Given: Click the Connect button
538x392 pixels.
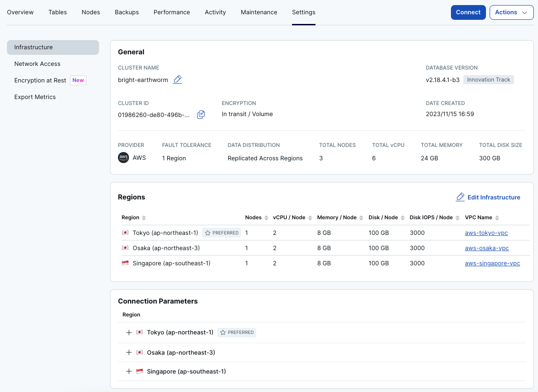Looking at the screenshot, I should click(468, 12).
